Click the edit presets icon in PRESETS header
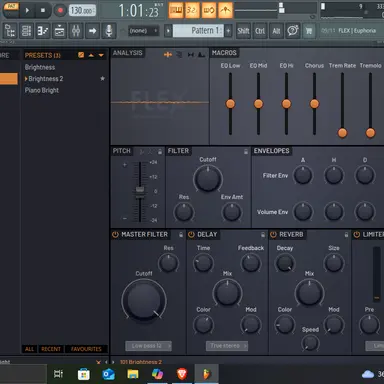The image size is (384, 384). (x=81, y=55)
